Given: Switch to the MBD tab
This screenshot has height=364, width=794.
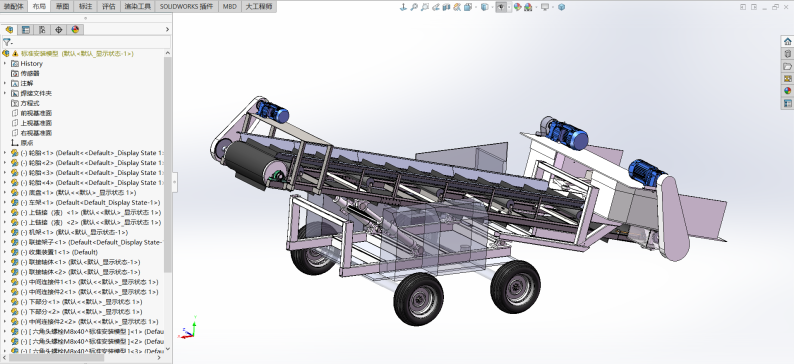Looking at the screenshot, I should pos(229,7).
